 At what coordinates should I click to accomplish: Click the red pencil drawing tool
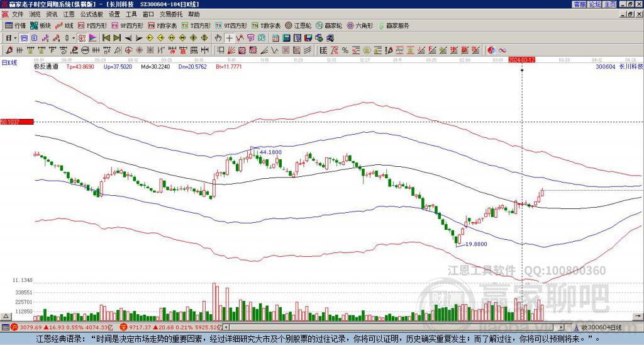[9, 50]
